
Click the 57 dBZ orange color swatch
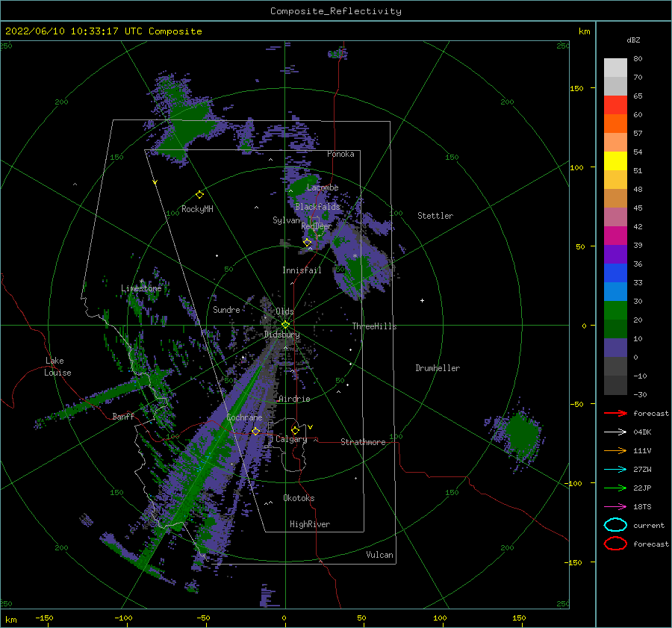[615, 123]
